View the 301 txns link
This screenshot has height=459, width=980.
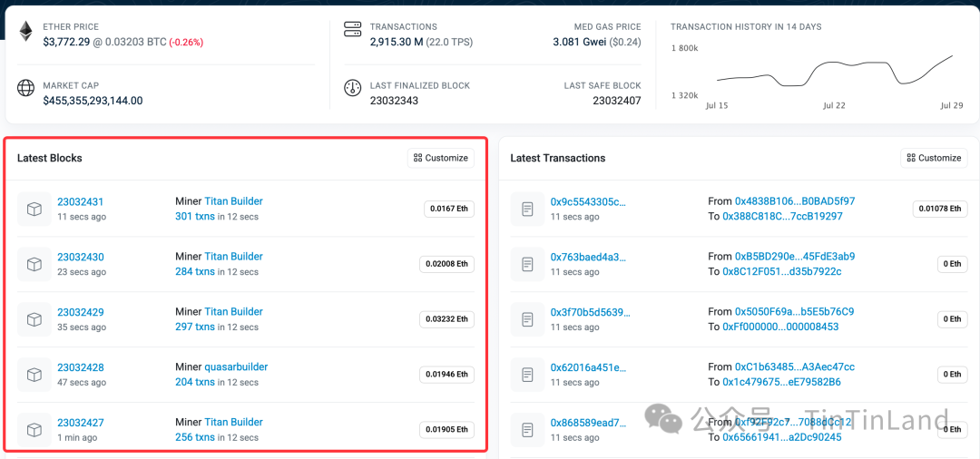(195, 217)
